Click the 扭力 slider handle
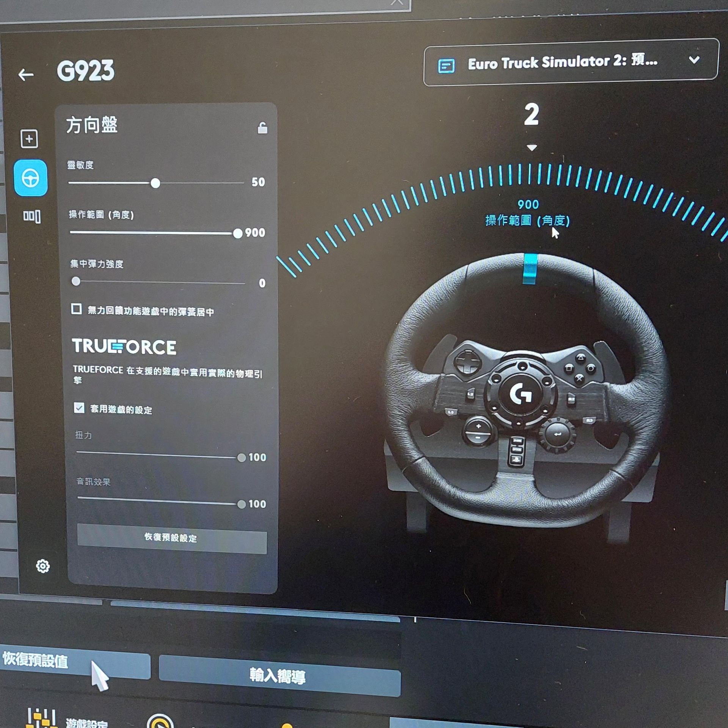 click(242, 458)
